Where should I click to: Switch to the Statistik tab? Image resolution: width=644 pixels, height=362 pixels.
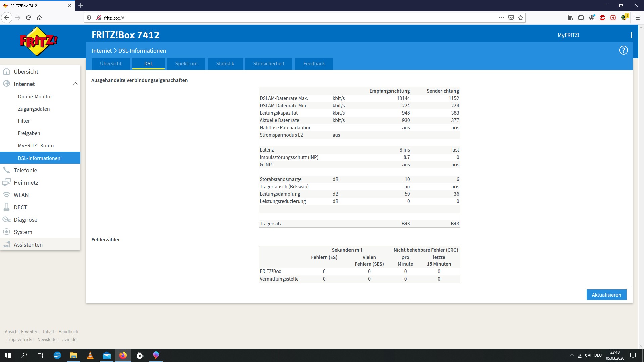[225, 63]
